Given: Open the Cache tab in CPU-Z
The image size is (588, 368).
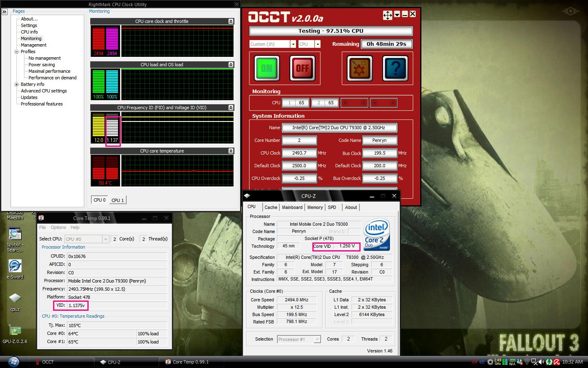Looking at the screenshot, I should (271, 207).
